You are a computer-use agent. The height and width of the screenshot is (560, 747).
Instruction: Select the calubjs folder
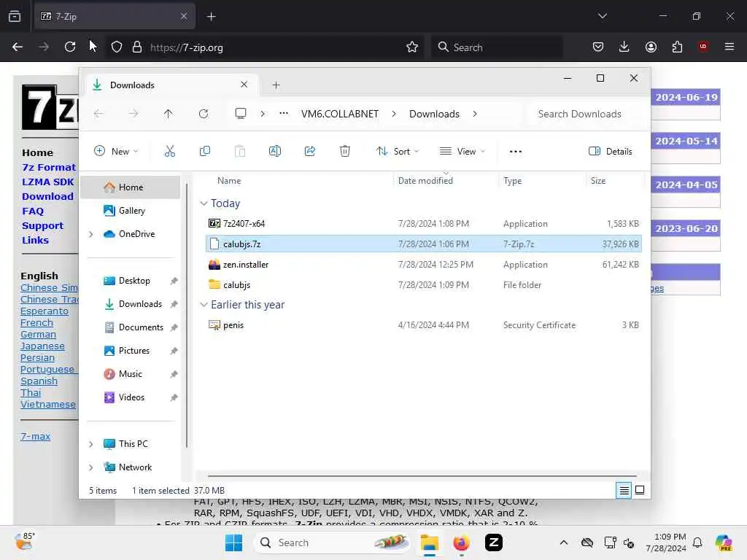[423, 285]
